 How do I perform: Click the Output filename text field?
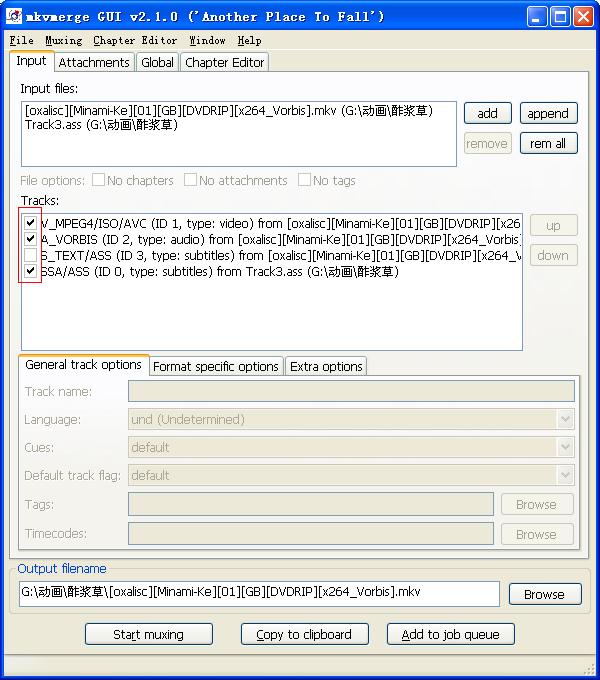259,593
